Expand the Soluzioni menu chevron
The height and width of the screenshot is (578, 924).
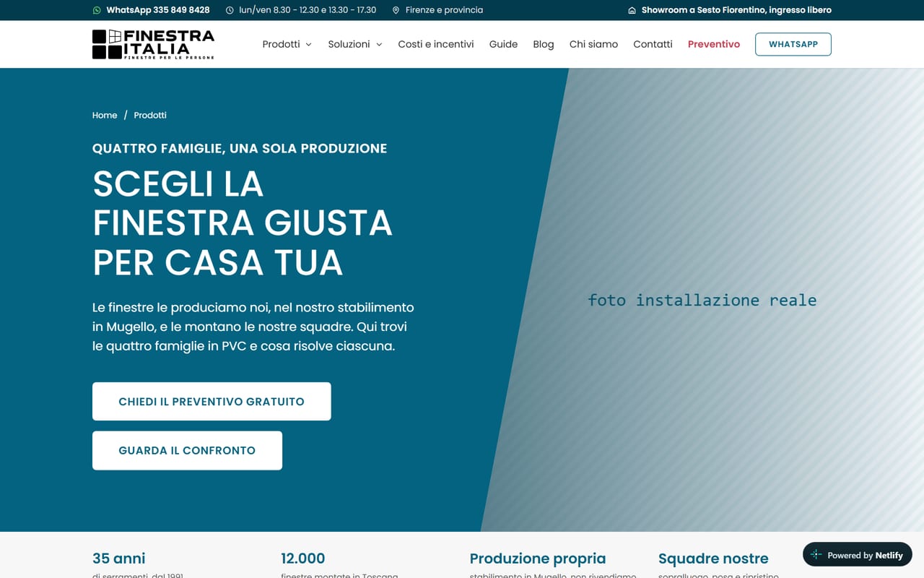[379, 45]
